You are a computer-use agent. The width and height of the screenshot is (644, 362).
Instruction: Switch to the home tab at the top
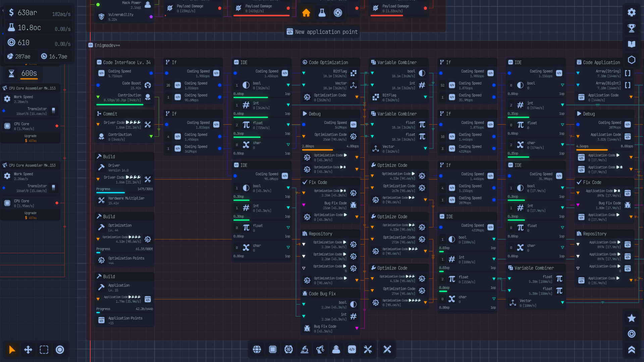(306, 13)
